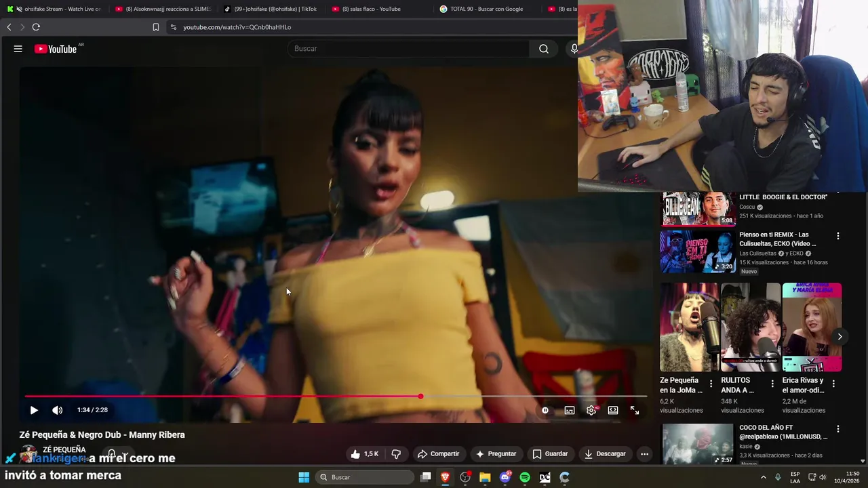
Task: Click the Preguntar button
Action: click(496, 454)
